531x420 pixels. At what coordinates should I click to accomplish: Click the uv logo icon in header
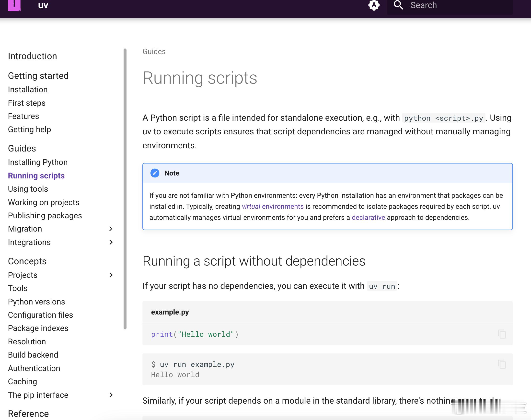pyautogui.click(x=14, y=5)
